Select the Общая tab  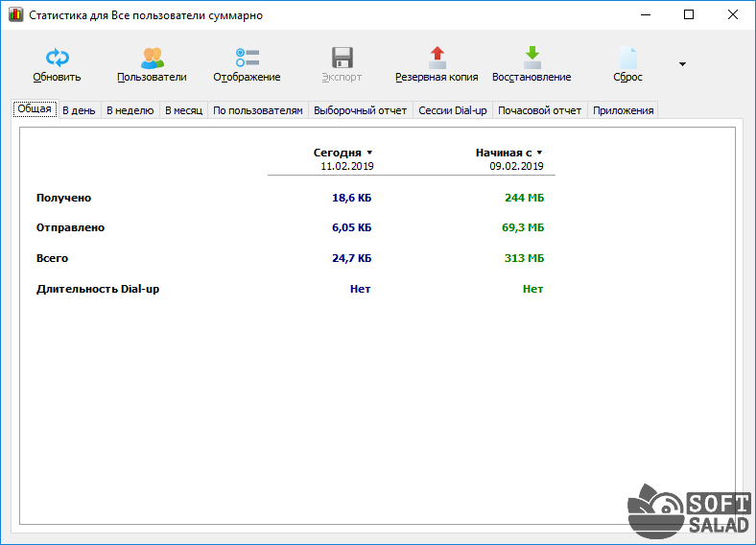click(35, 109)
